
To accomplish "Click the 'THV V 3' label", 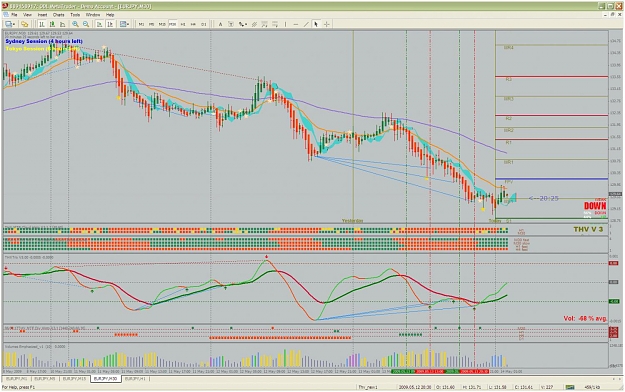I will click(588, 229).
